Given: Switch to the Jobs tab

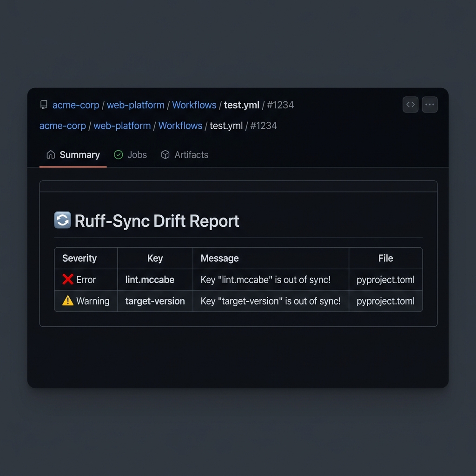Looking at the screenshot, I should click(136, 155).
